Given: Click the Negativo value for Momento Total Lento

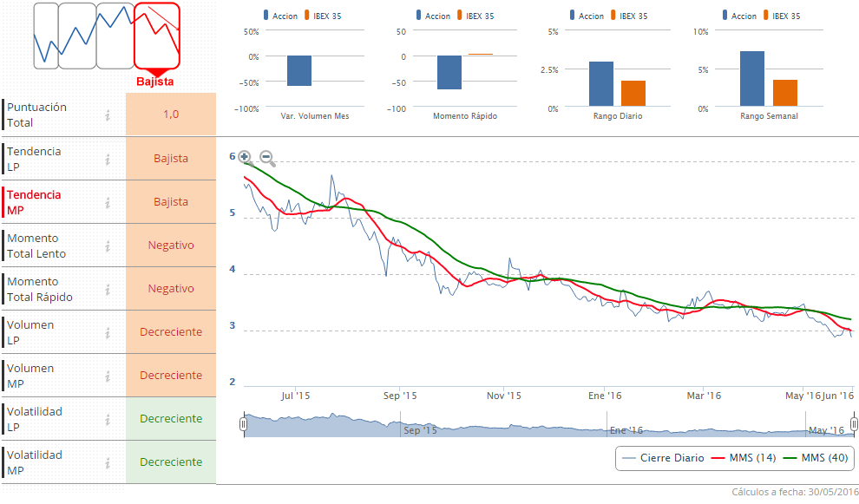Looking at the screenshot, I should click(171, 245).
